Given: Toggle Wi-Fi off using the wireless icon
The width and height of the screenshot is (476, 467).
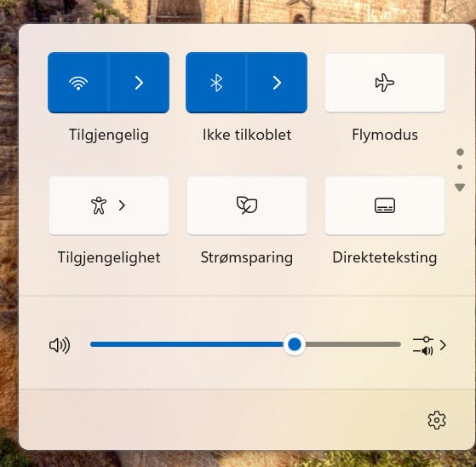Looking at the screenshot, I should 78,83.
